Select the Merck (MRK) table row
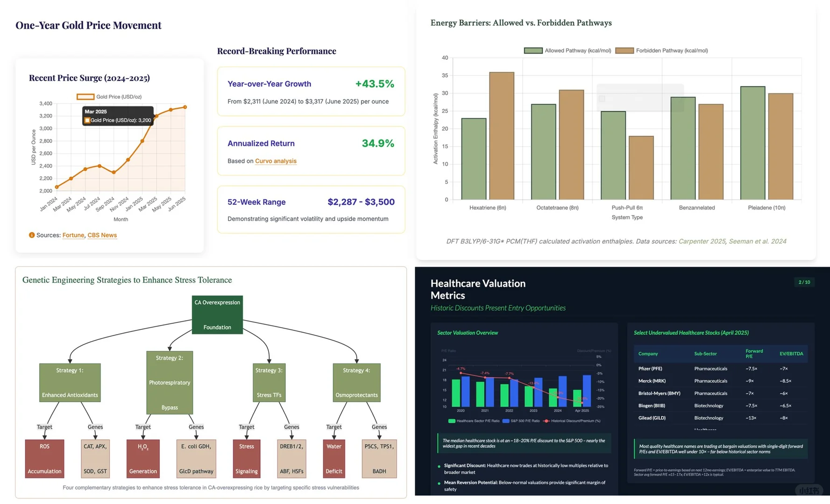This screenshot has width=830, height=504. tap(721, 381)
